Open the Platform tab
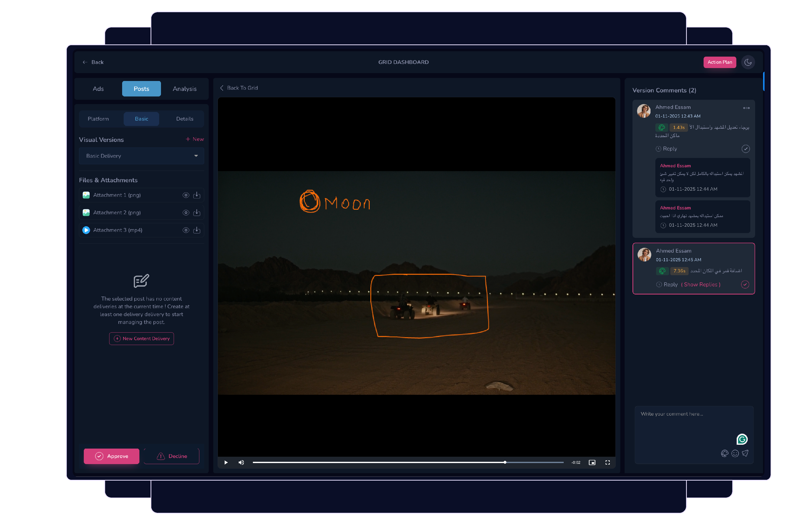This screenshot has height=525, width=812. click(99, 119)
